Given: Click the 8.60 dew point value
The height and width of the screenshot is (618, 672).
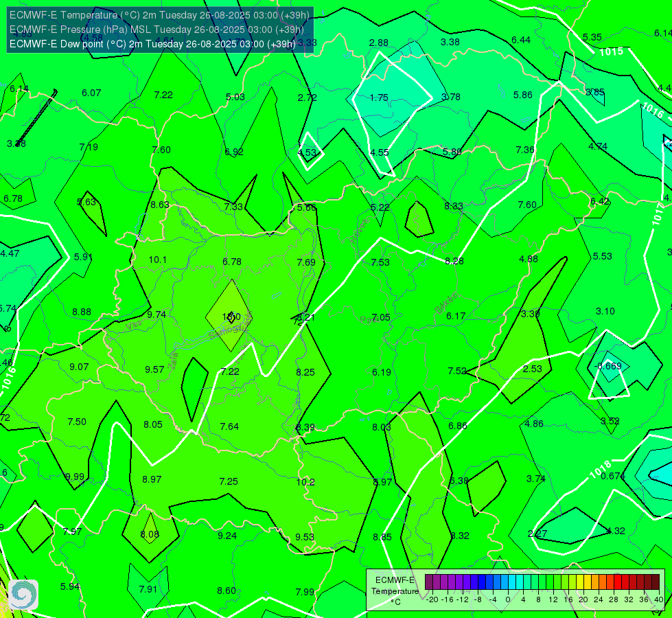Looking at the screenshot, I should [227, 591].
